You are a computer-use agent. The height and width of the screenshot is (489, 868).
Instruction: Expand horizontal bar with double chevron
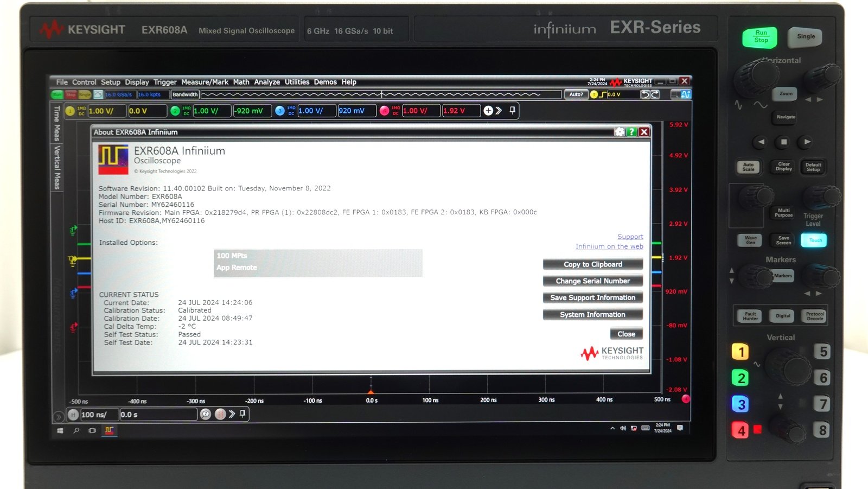click(232, 414)
